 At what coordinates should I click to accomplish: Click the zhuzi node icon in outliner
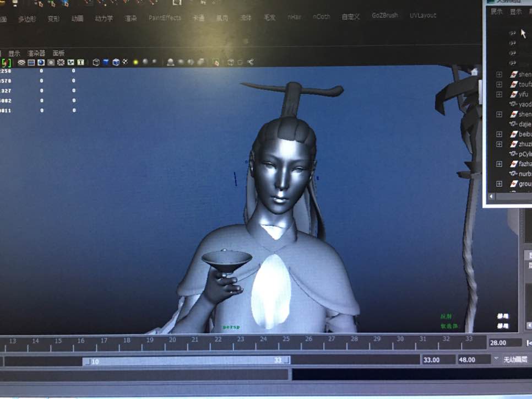pos(514,144)
